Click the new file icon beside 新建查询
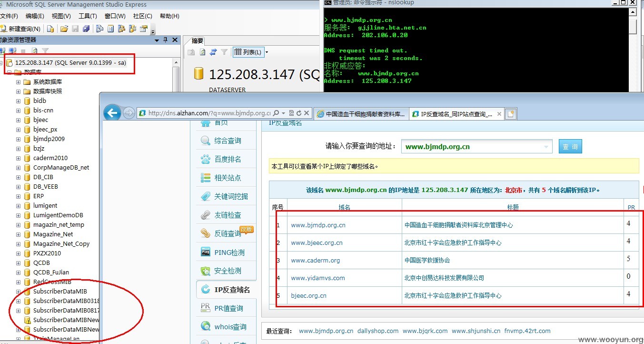The height and width of the screenshot is (344, 644). (x=50, y=29)
